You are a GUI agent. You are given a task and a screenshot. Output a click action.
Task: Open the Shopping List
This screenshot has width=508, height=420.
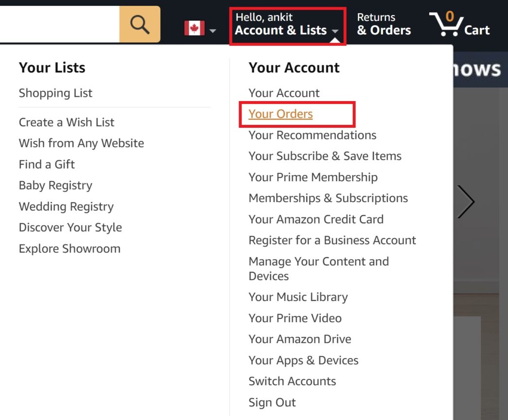(x=55, y=93)
